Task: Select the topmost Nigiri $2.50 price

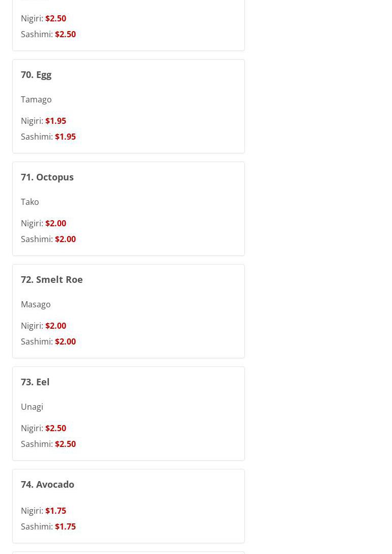Action: click(x=56, y=18)
